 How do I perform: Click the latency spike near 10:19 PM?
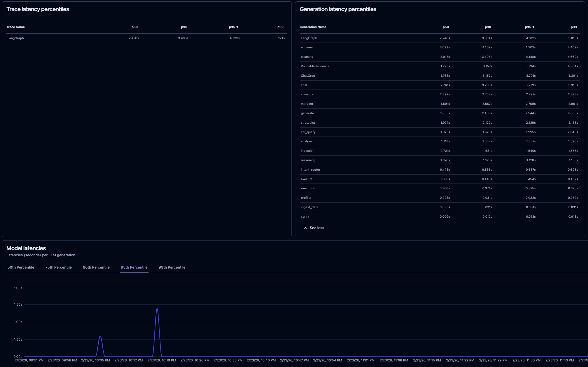coord(157,308)
